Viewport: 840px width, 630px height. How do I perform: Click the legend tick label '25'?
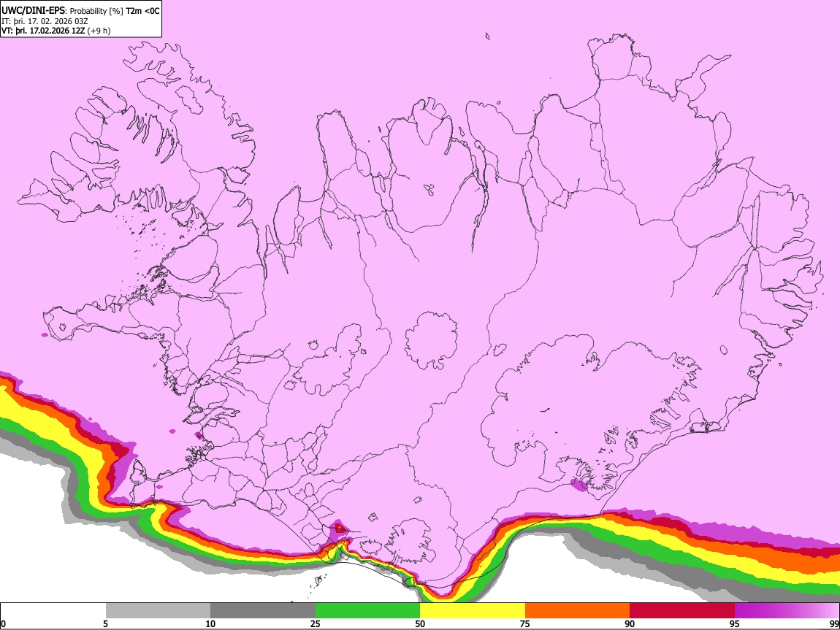point(316,623)
